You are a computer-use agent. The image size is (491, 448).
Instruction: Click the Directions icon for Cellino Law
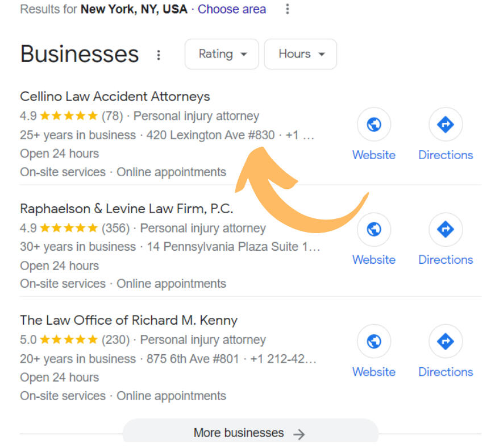pos(446,125)
